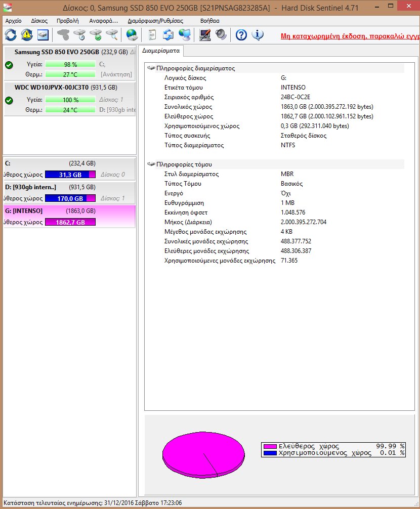Viewport: 420px width, 509px height.
Task: Click the WDC health bar showing 100 %
Action: tap(70, 100)
